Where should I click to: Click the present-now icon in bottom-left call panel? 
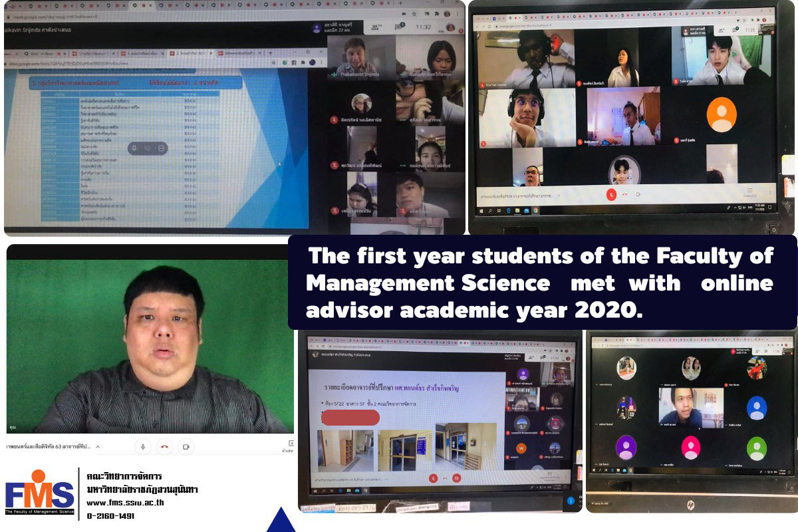tap(291, 444)
